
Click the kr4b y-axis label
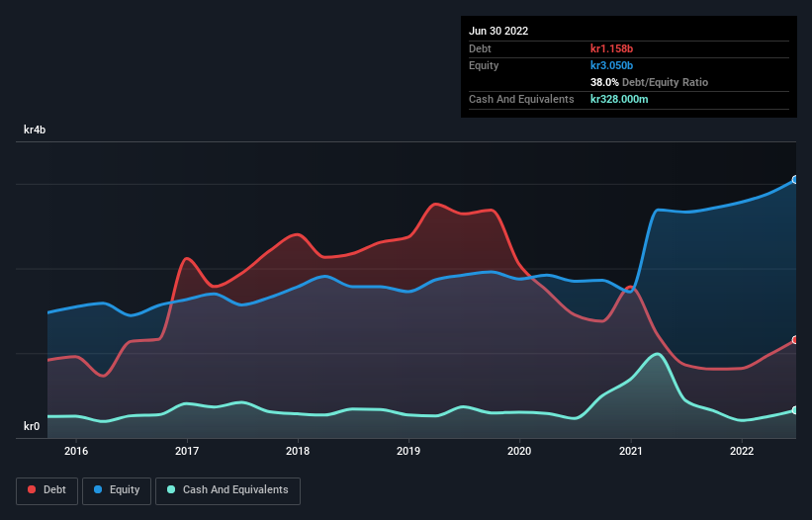35,130
